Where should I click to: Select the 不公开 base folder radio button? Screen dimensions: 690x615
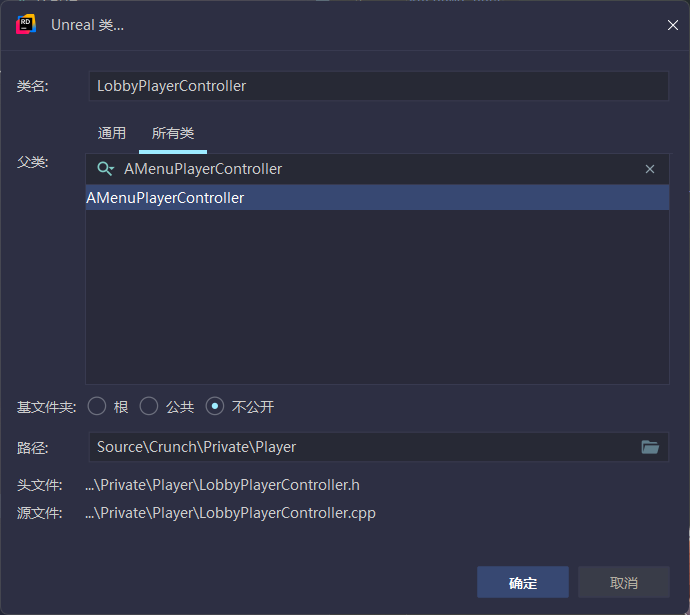point(215,406)
